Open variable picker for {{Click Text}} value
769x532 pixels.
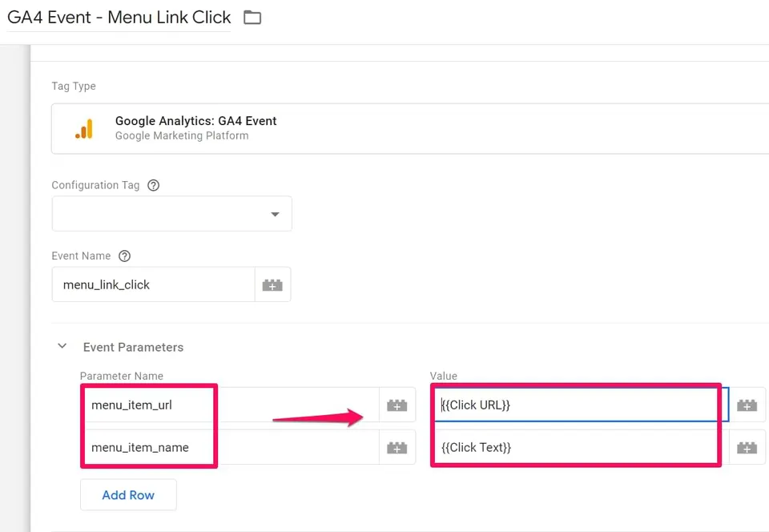pos(747,447)
